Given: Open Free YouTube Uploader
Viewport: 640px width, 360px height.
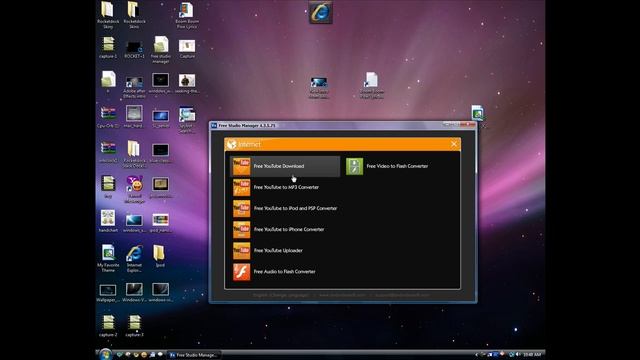Looking at the screenshot, I should [285, 251].
